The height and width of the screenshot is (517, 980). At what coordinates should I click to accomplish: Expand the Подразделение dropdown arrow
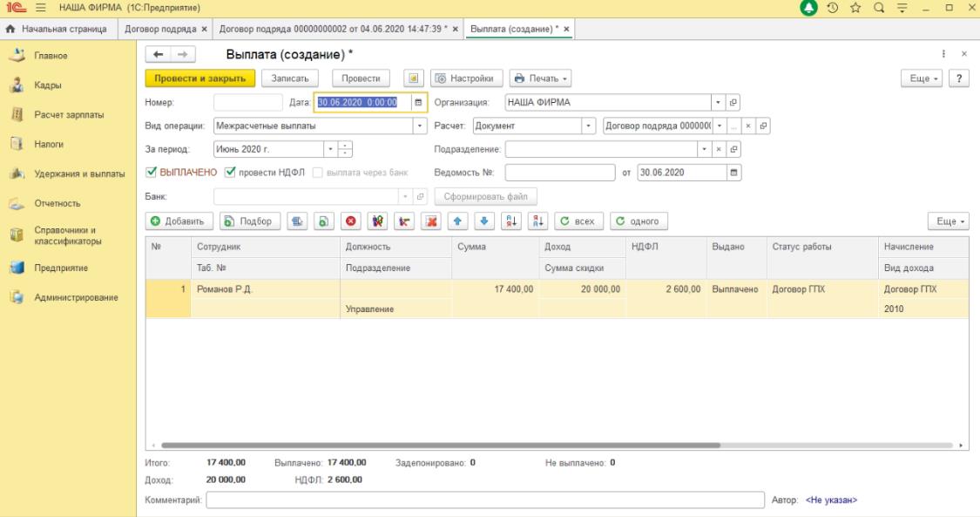(705, 149)
